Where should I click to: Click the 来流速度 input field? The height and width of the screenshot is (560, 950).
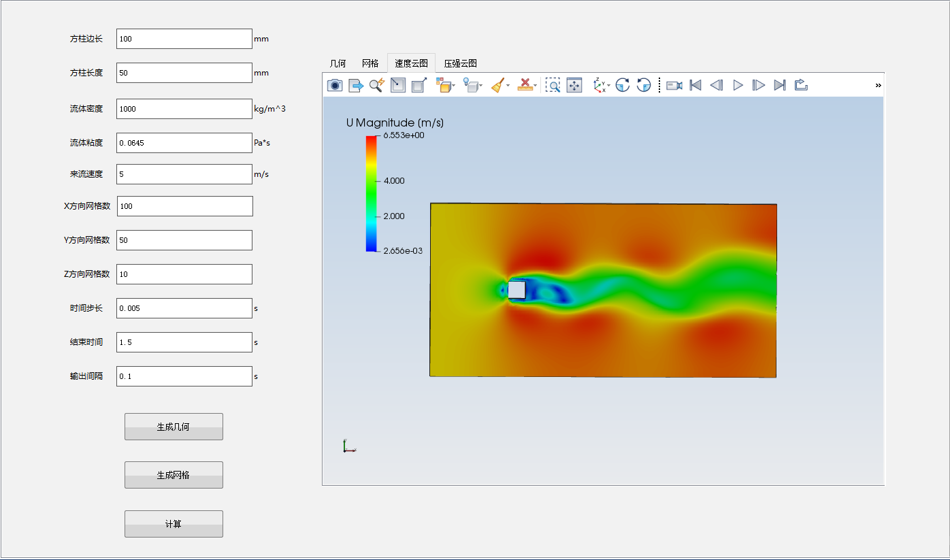pyautogui.click(x=184, y=174)
